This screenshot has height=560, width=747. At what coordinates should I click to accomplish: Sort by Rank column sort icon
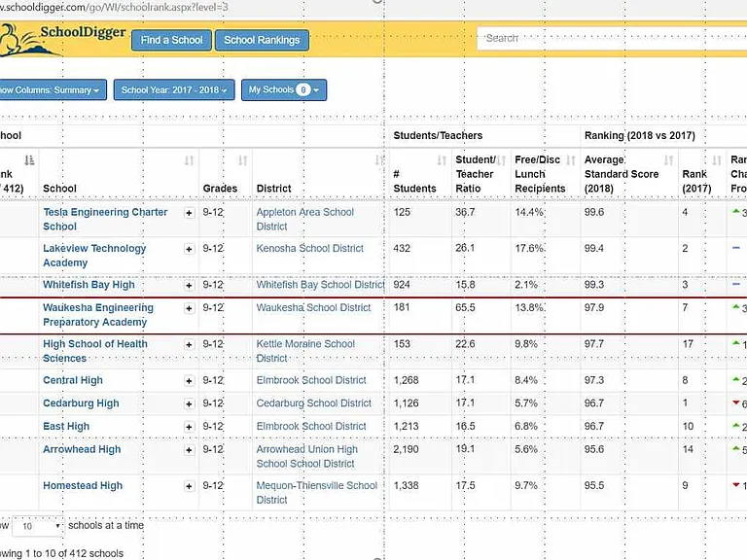point(29,160)
